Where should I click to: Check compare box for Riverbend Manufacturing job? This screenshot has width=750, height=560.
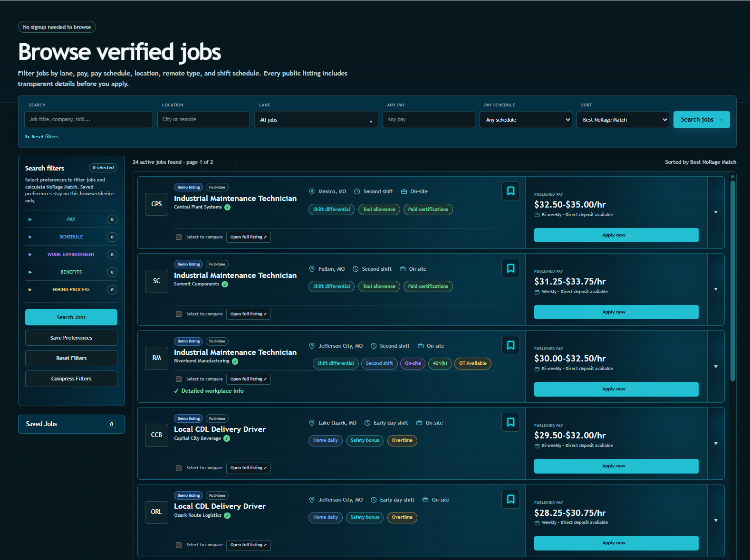pyautogui.click(x=179, y=379)
